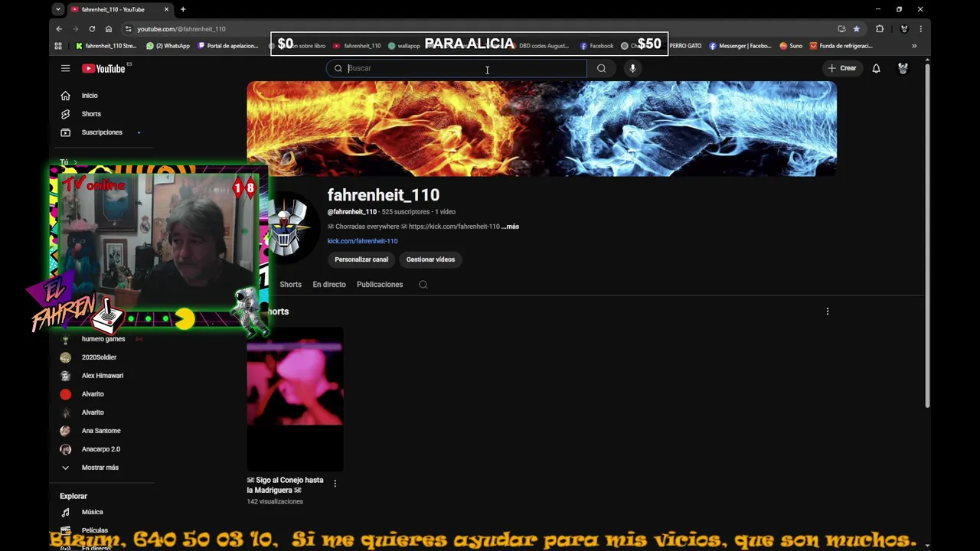Open Portal de apelación bookmark
Image resolution: width=980 pixels, height=551 pixels.
228,46
